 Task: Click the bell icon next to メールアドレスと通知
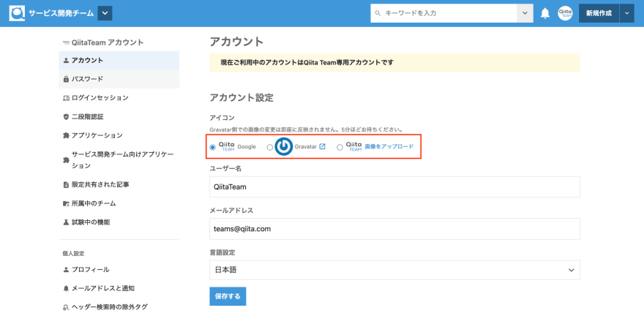[x=66, y=289]
